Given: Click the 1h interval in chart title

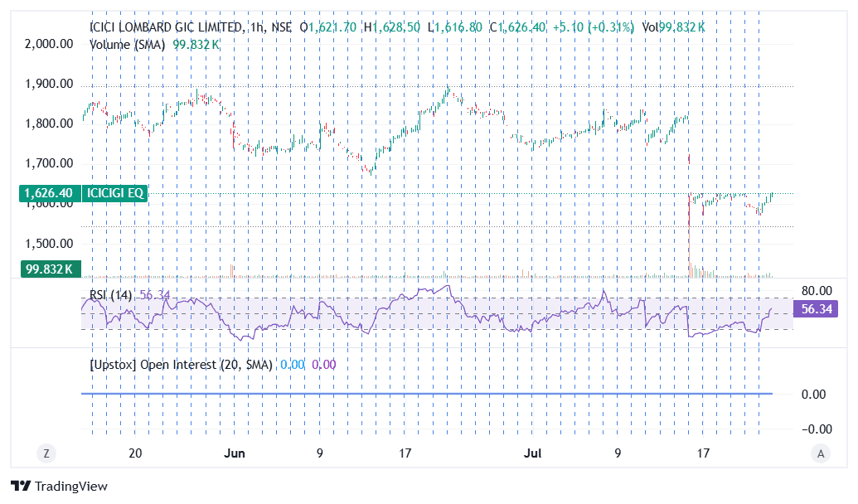Looking at the screenshot, I should tap(257, 27).
